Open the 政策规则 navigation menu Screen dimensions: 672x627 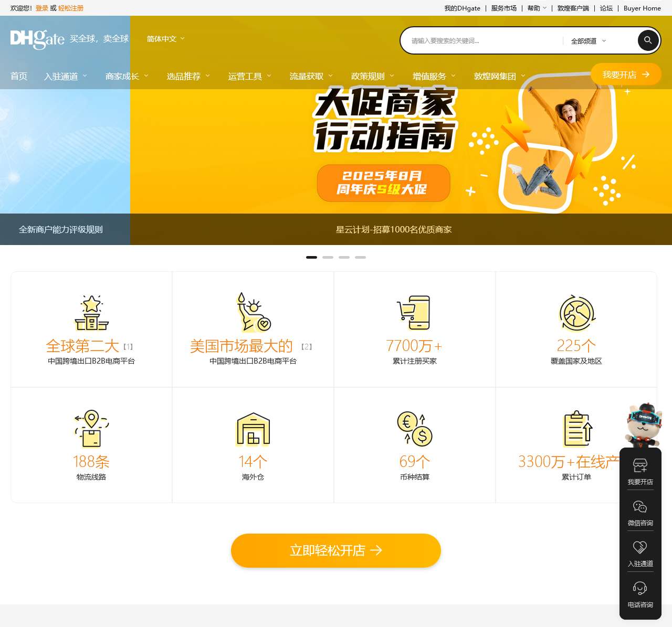point(372,77)
